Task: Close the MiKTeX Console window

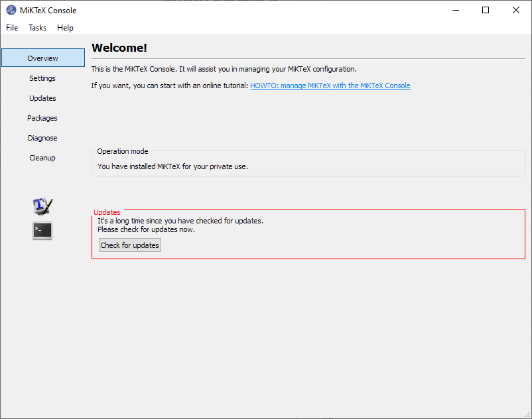Action: click(x=516, y=10)
